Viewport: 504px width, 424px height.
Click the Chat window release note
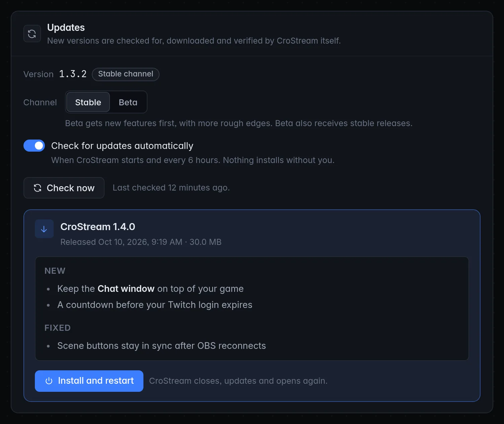click(x=150, y=289)
